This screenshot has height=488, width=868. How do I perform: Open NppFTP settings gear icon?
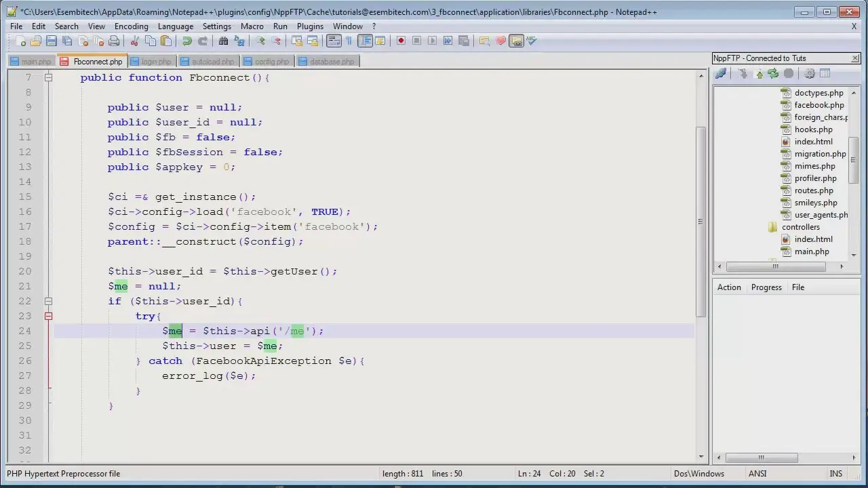[x=809, y=74]
